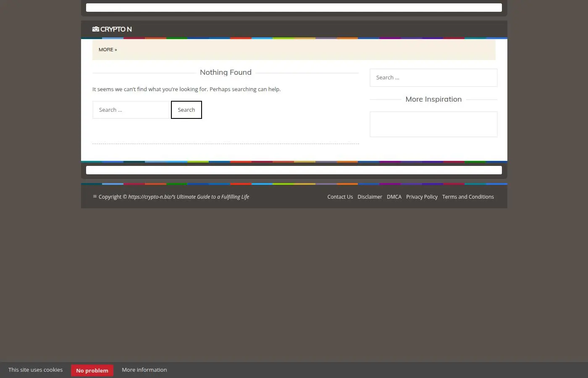This screenshot has width=588, height=378.
Task: Click the More Inspiration heading
Action: [x=433, y=99]
